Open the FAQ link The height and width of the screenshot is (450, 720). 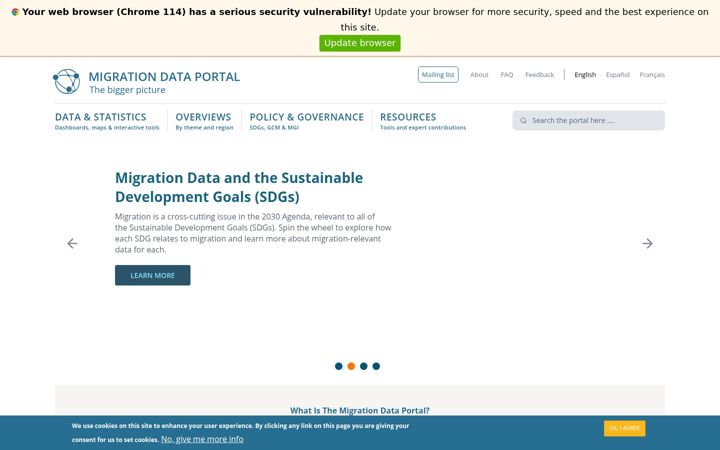coord(507,74)
